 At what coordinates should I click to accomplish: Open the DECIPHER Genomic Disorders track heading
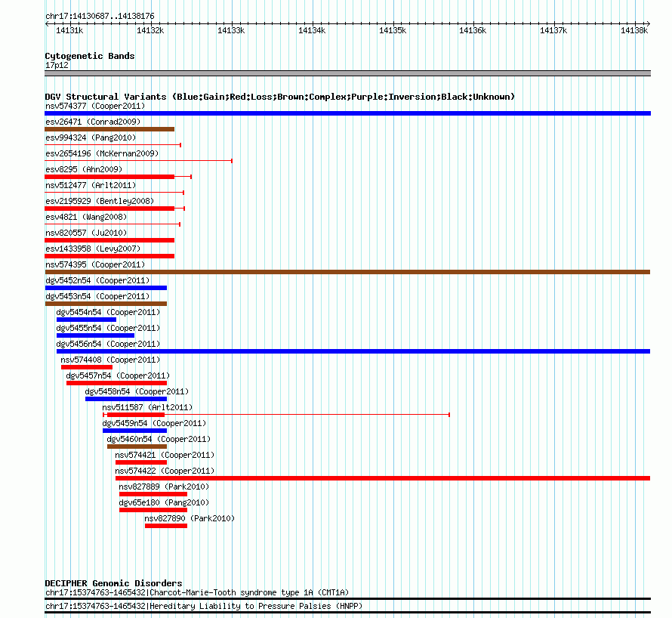point(113,583)
